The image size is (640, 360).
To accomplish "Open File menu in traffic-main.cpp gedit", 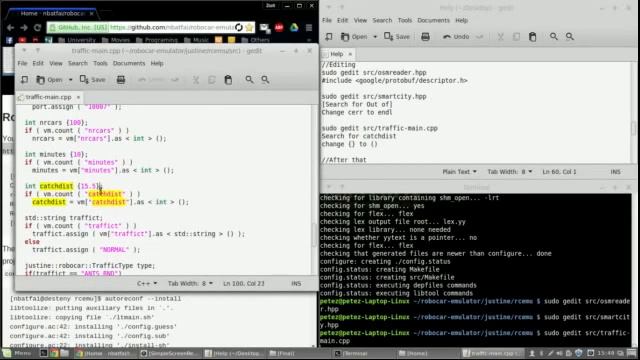I will coord(22,63).
